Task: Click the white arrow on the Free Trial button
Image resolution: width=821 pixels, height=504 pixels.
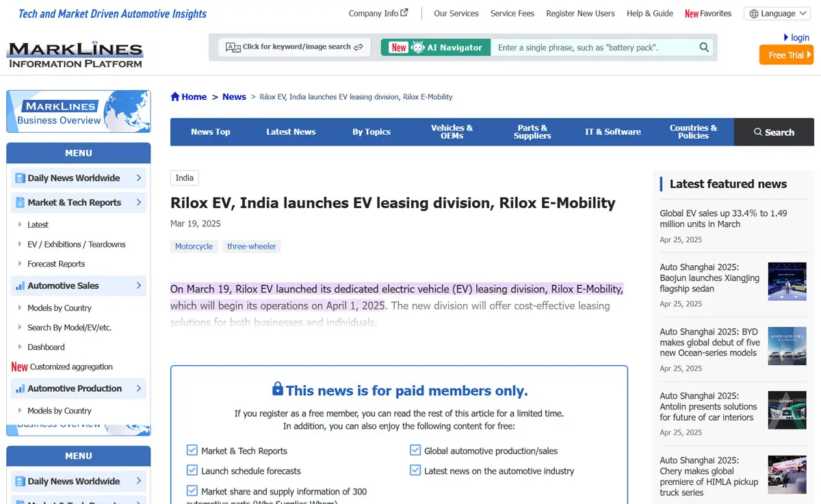Action: 809,55
